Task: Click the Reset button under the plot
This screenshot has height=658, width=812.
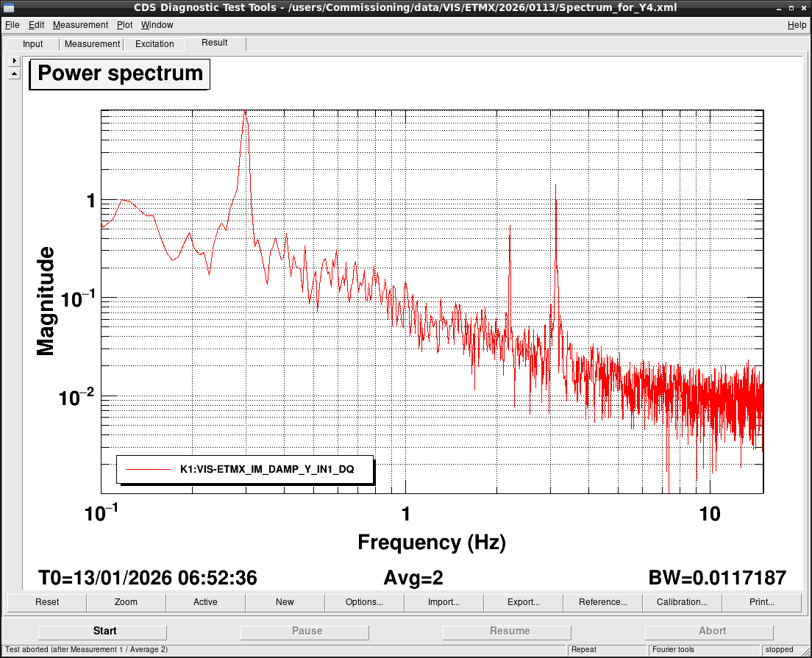Action: 47,602
